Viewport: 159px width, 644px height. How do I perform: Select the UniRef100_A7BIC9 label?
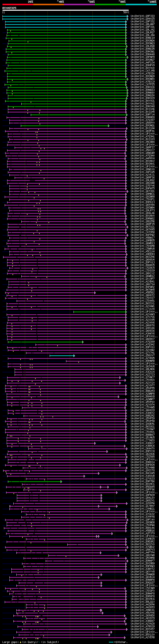tap(143, 82)
